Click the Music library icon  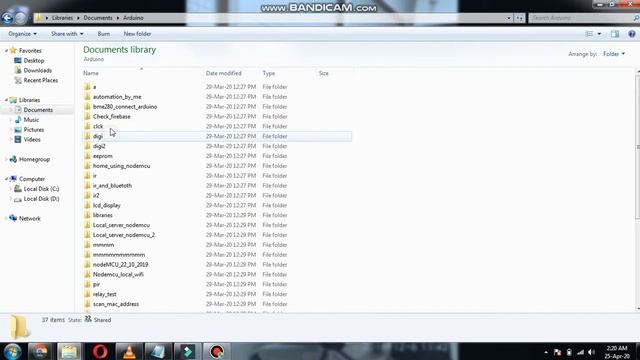tap(18, 120)
